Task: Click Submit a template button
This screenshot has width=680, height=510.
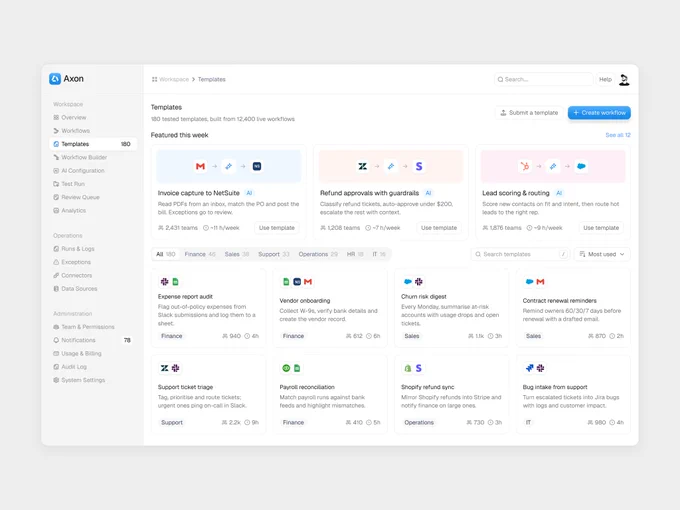Action: (x=529, y=113)
